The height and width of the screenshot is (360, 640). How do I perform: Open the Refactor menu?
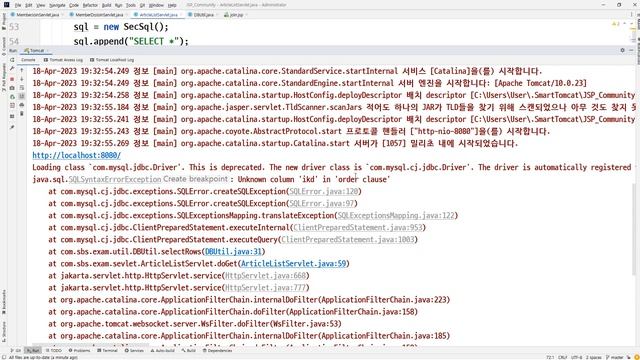click(90, 5)
